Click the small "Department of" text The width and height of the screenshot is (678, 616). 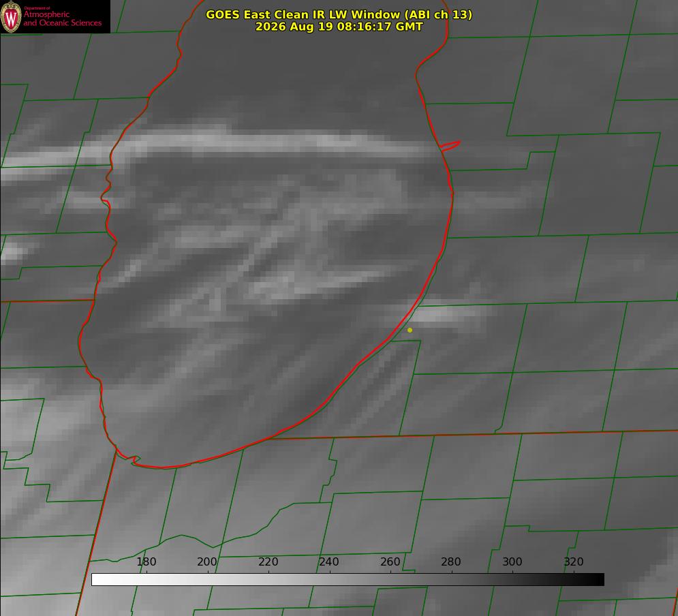37,8
